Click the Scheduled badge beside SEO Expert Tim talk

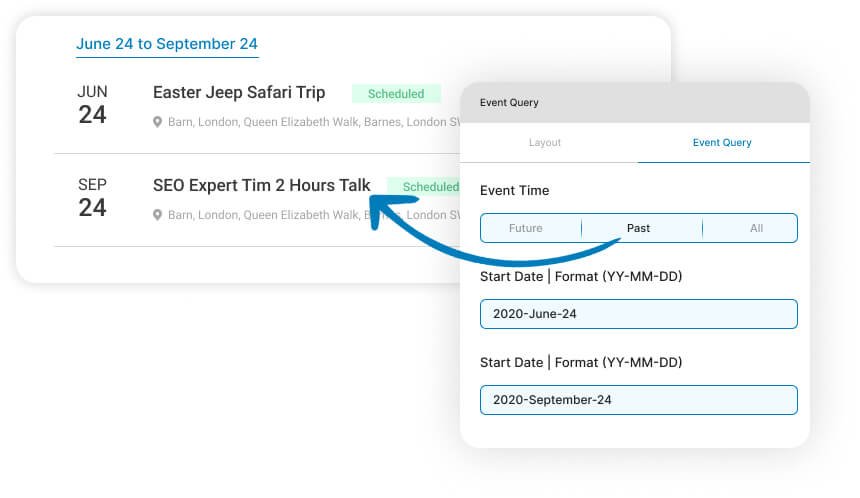point(424,187)
